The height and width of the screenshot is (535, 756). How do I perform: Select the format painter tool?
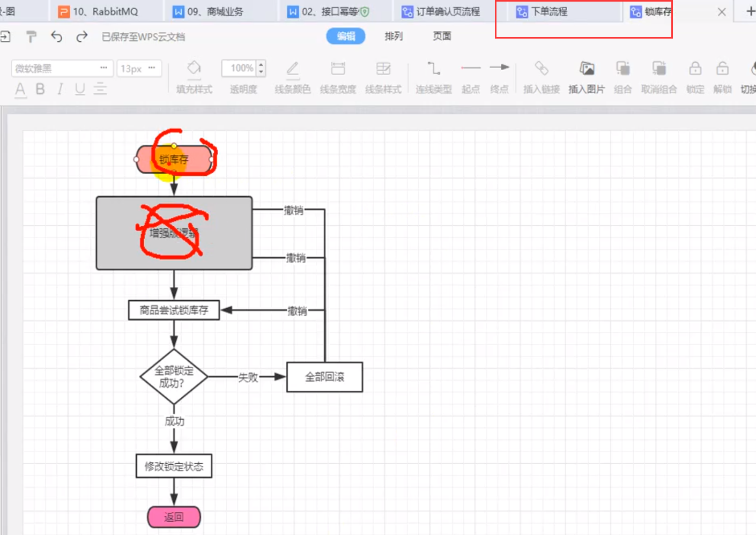(x=31, y=36)
